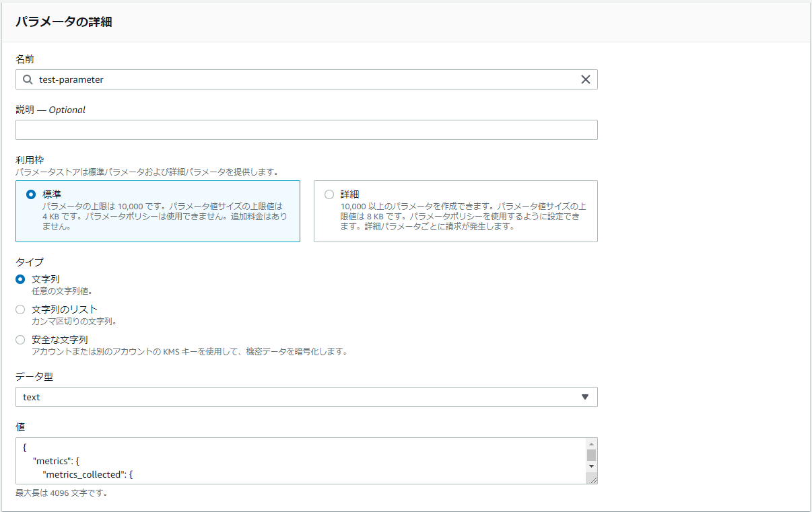The width and height of the screenshot is (812, 512).
Task: Open the データ型 dropdown showing text
Action: point(306,397)
